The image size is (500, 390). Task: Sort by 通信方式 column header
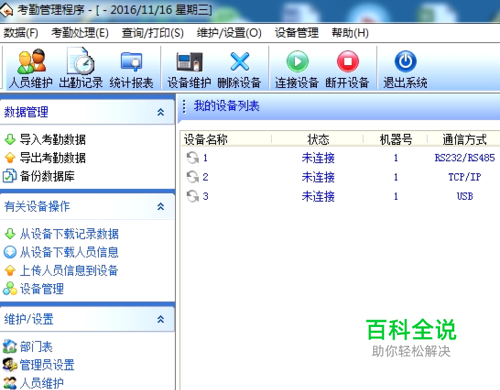pos(464,139)
